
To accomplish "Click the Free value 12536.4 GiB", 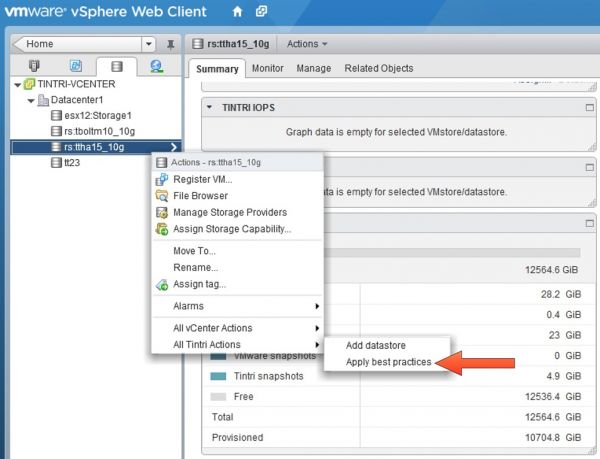I will pos(553,397).
